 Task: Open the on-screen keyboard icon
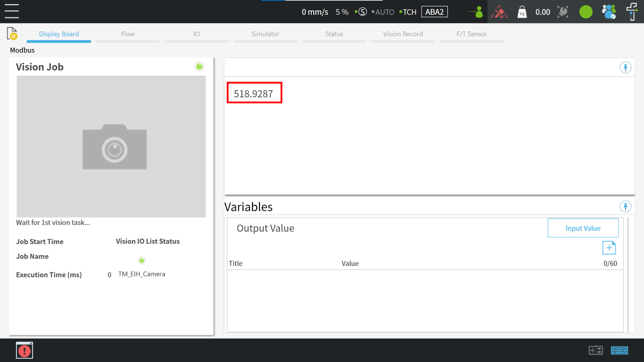tap(619, 350)
